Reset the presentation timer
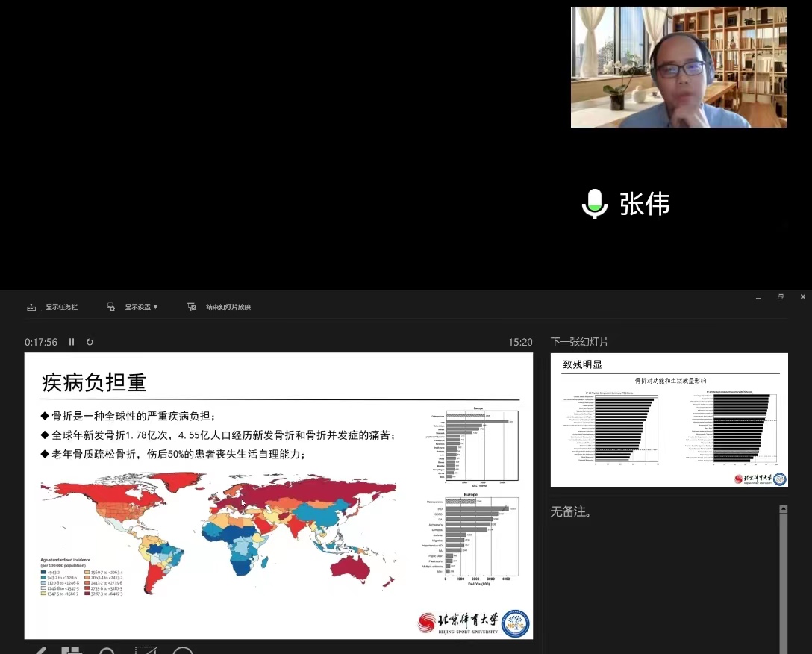This screenshot has height=654, width=812. (x=90, y=342)
